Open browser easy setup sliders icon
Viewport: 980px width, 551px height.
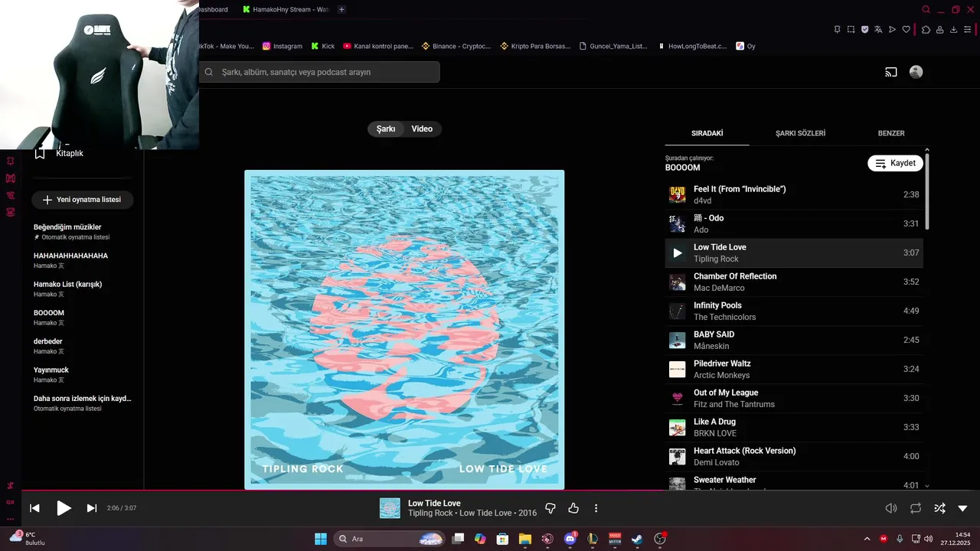[x=967, y=29]
